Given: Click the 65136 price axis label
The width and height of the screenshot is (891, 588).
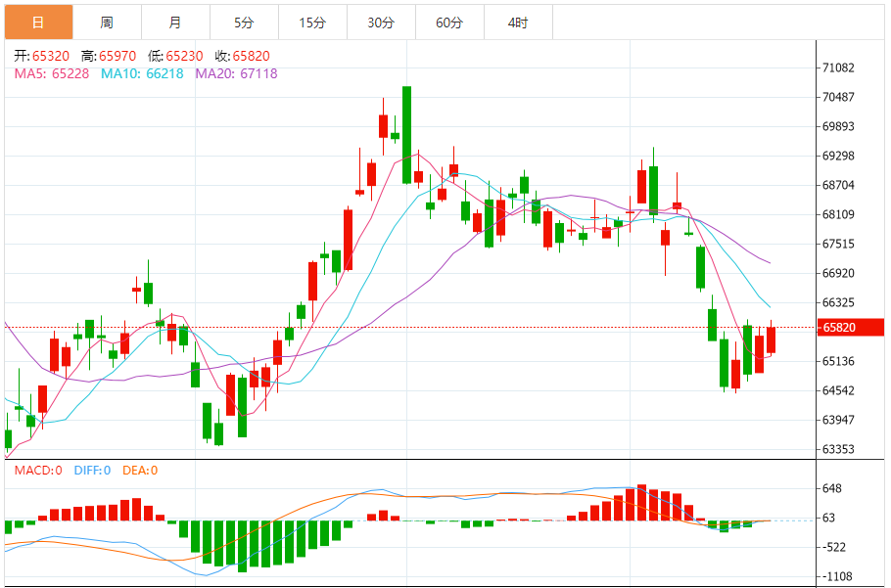Looking at the screenshot, I should pyautogui.click(x=839, y=361).
